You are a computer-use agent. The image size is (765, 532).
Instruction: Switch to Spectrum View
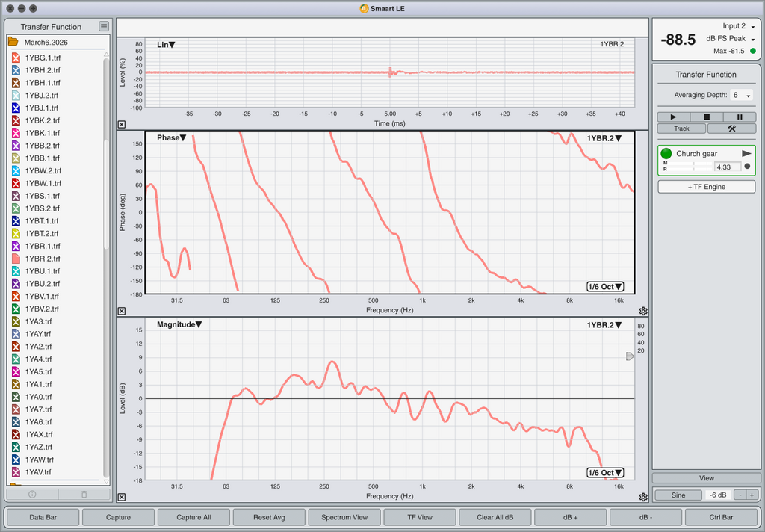344,517
